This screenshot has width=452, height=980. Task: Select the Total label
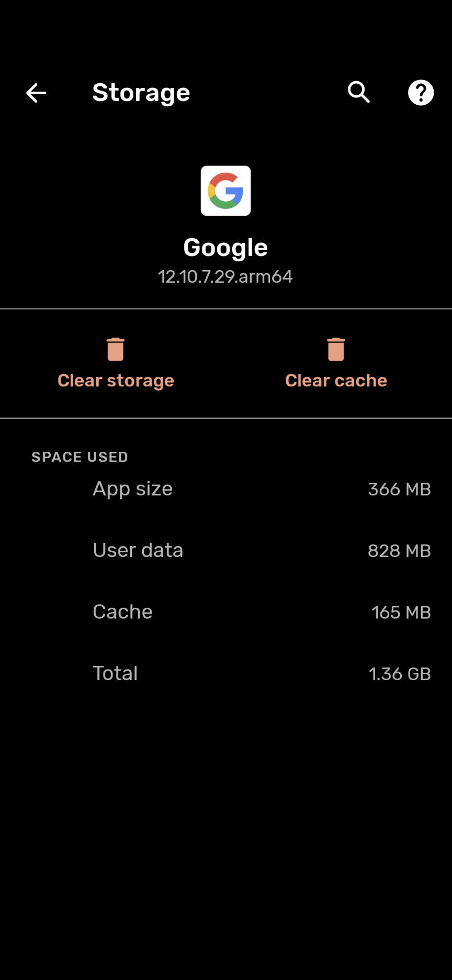tap(115, 674)
